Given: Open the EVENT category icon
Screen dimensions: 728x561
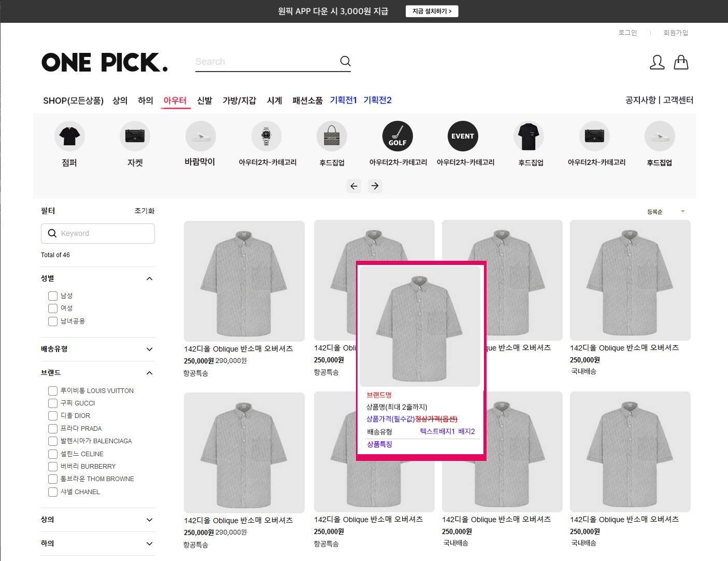Looking at the screenshot, I should (x=463, y=136).
